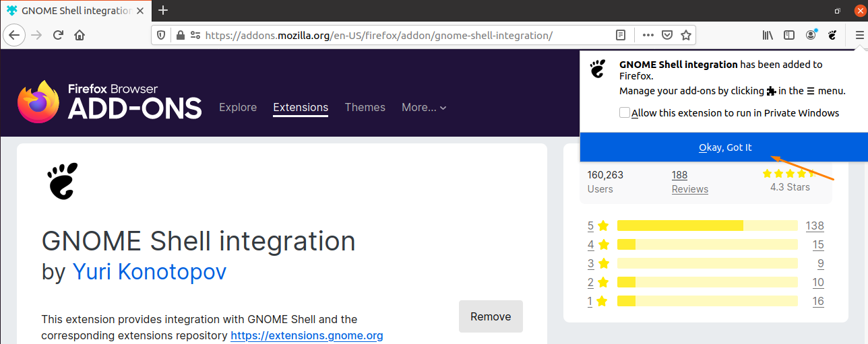Open 138 five-star reviews count

point(815,226)
